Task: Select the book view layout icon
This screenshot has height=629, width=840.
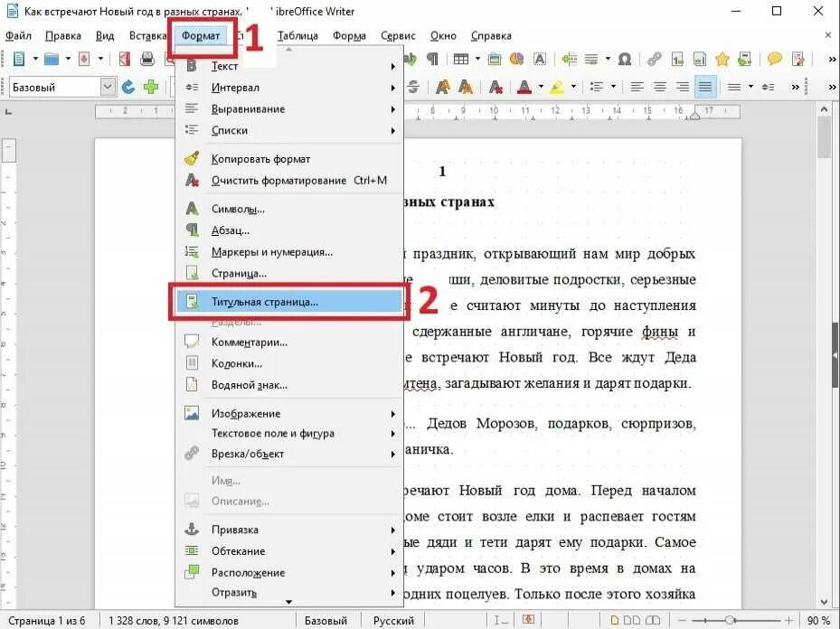Action: [x=653, y=621]
